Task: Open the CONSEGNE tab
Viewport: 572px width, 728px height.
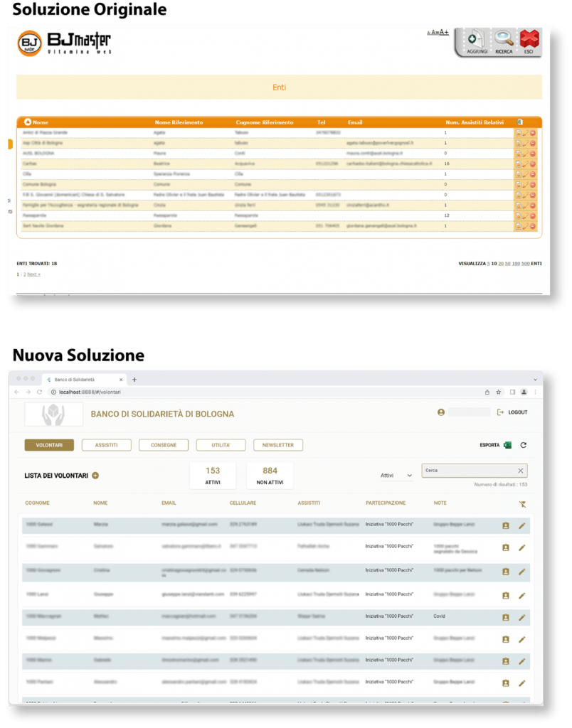Action: pos(164,445)
